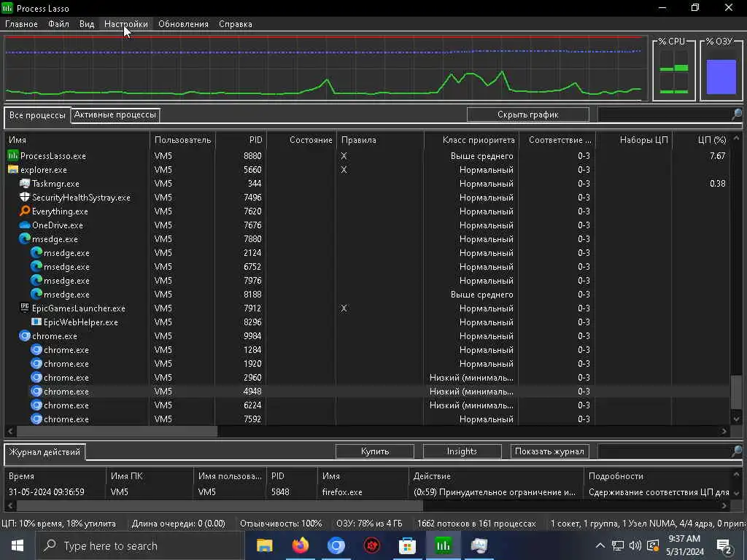Click the volume speaker tray icon
The image size is (747, 560).
(x=635, y=545)
